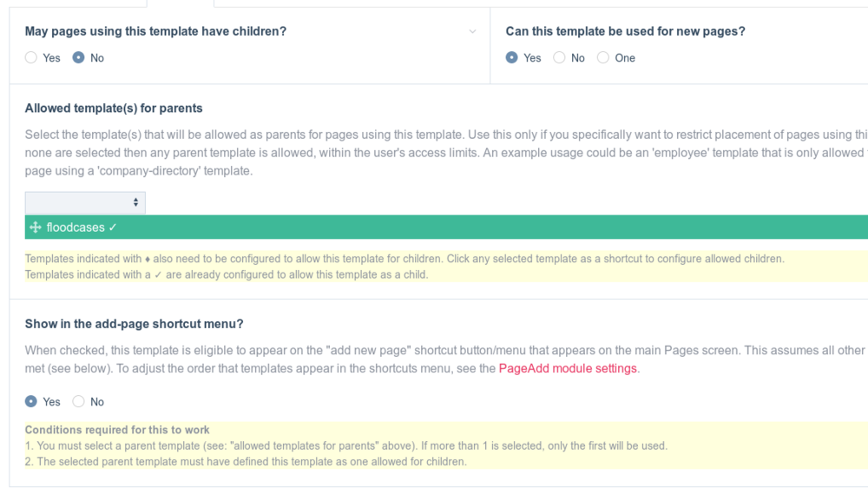Enable Yes for add-page shortcut menu
The image size is (868, 488).
(x=31, y=401)
